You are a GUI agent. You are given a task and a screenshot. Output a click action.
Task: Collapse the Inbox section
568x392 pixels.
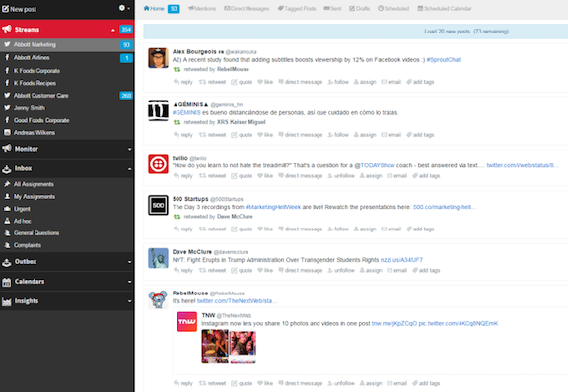129,169
